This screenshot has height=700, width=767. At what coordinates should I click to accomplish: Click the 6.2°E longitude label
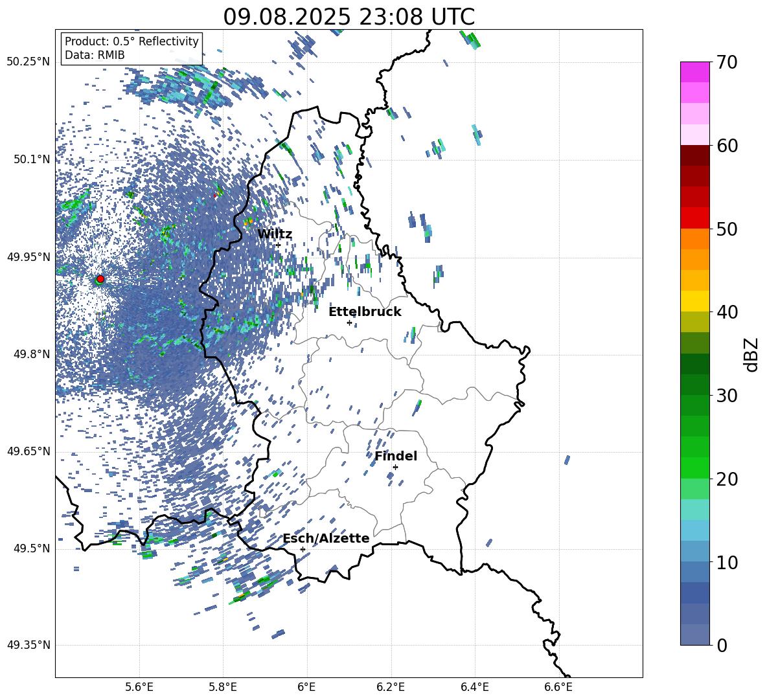click(x=391, y=687)
